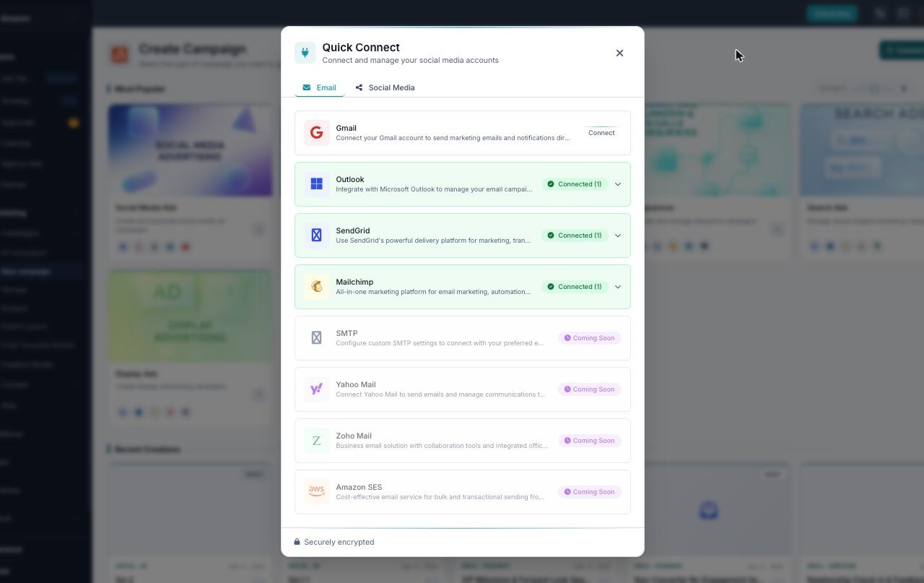Click the Yahoo Mail logo icon
Screen dimensions: 924x583
coord(316,389)
